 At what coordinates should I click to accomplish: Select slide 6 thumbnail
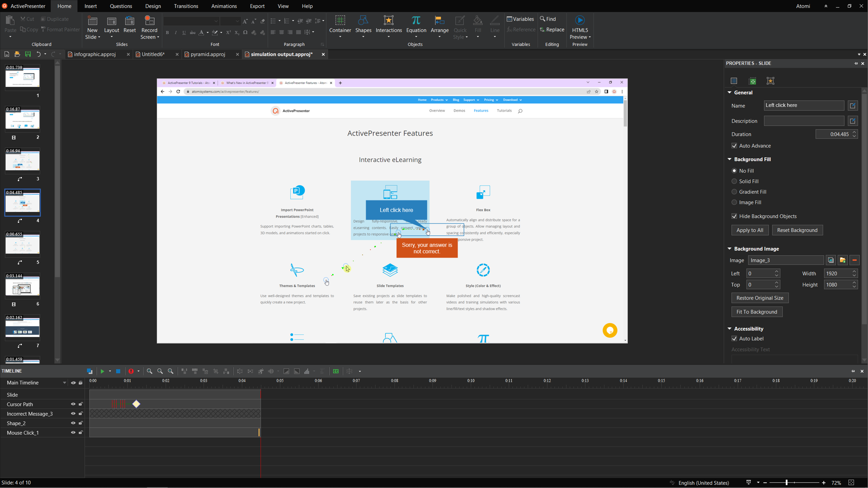[x=22, y=286]
